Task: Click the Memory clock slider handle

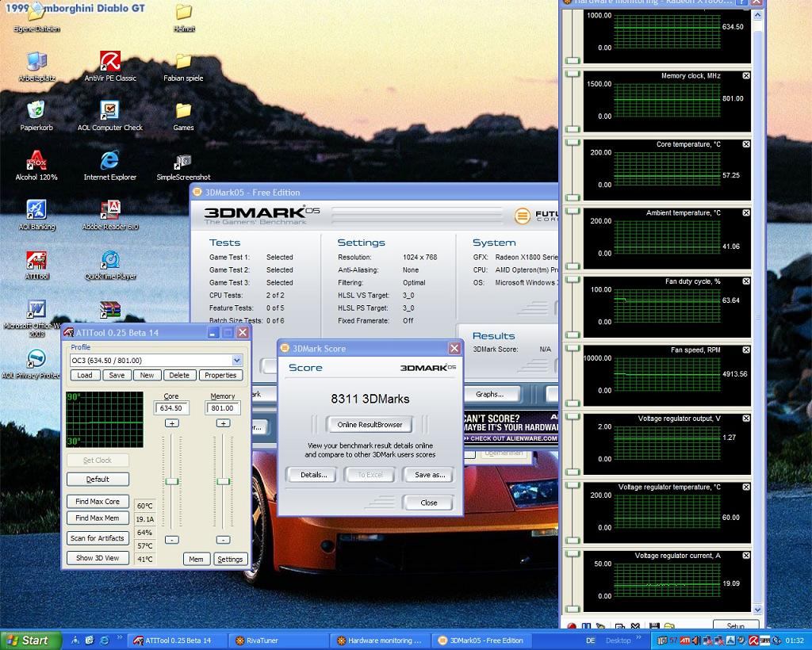Action: 223,481
